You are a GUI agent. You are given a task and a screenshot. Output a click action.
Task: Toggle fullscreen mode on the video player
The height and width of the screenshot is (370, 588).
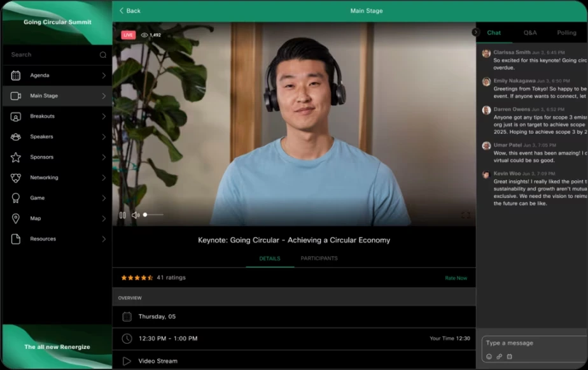pos(466,215)
